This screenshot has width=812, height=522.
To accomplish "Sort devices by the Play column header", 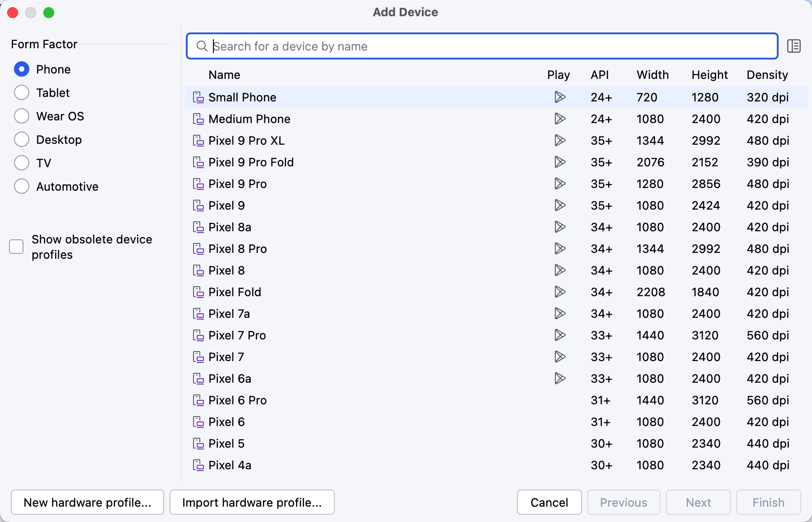I will click(558, 75).
